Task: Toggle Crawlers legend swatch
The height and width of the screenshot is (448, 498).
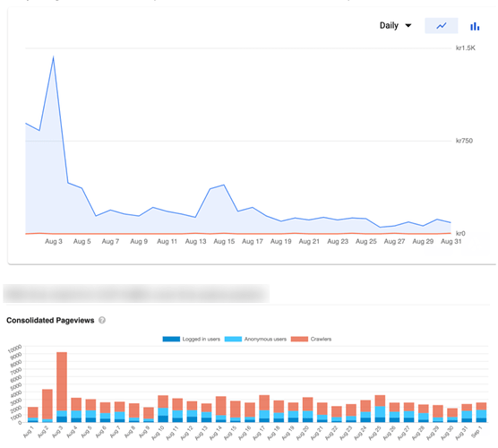Action: tap(299, 339)
